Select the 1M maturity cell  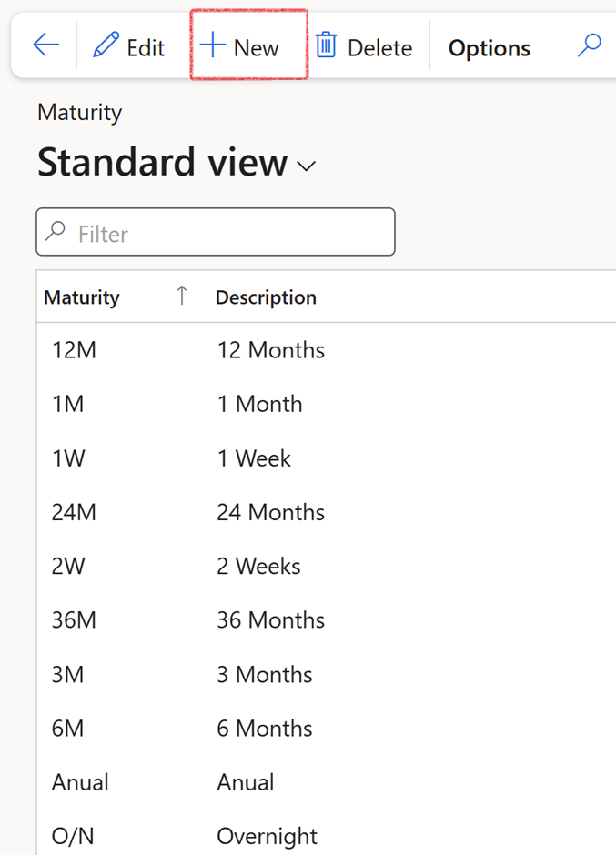coord(67,404)
